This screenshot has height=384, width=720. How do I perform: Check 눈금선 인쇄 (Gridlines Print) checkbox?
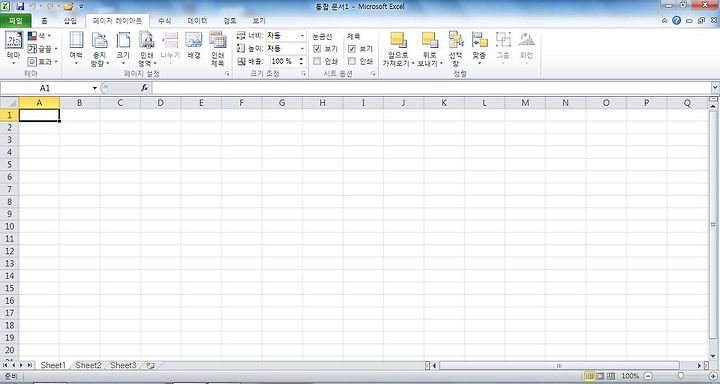click(x=317, y=61)
